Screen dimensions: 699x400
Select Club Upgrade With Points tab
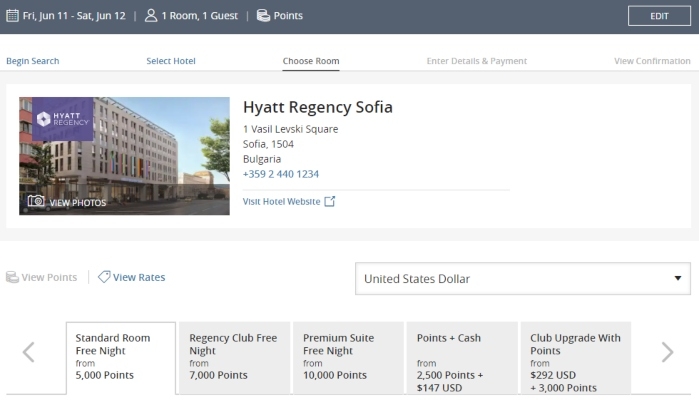click(x=576, y=358)
